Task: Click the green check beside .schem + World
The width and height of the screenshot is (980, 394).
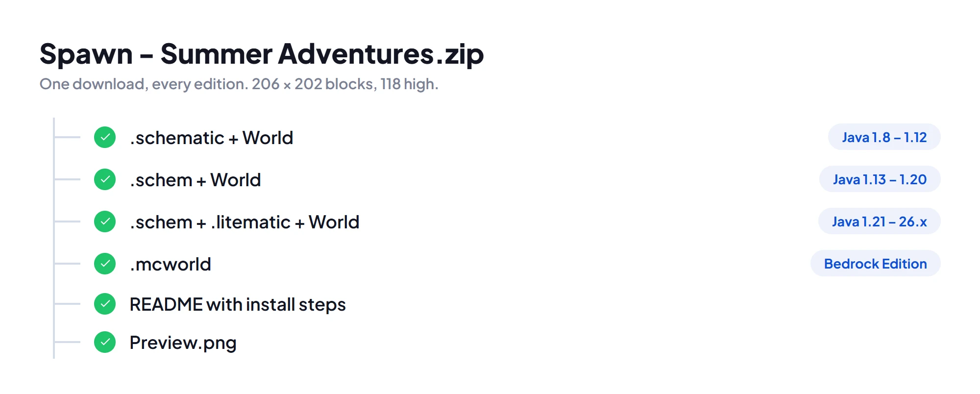Action: click(x=105, y=179)
